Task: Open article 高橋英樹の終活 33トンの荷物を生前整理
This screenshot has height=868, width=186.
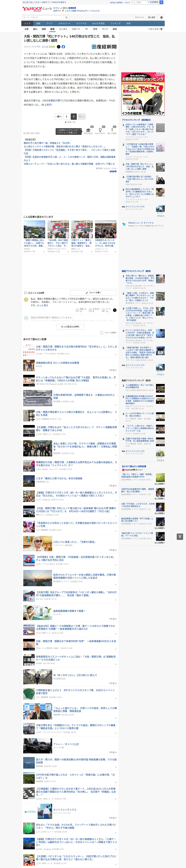Action: pos(57,363)
